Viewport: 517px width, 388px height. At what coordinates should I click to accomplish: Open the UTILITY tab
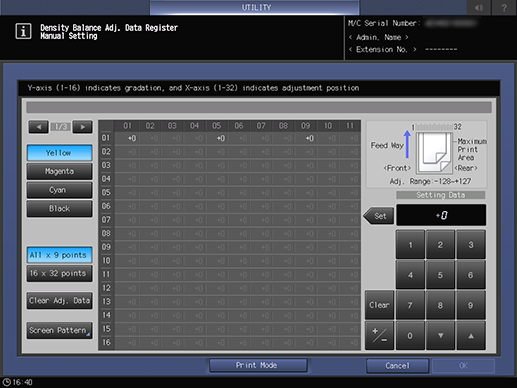(255, 7)
